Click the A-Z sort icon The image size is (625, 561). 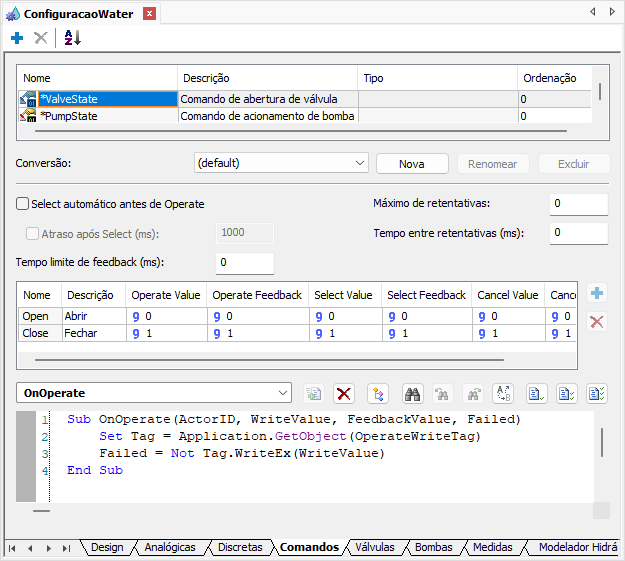[x=72, y=38]
